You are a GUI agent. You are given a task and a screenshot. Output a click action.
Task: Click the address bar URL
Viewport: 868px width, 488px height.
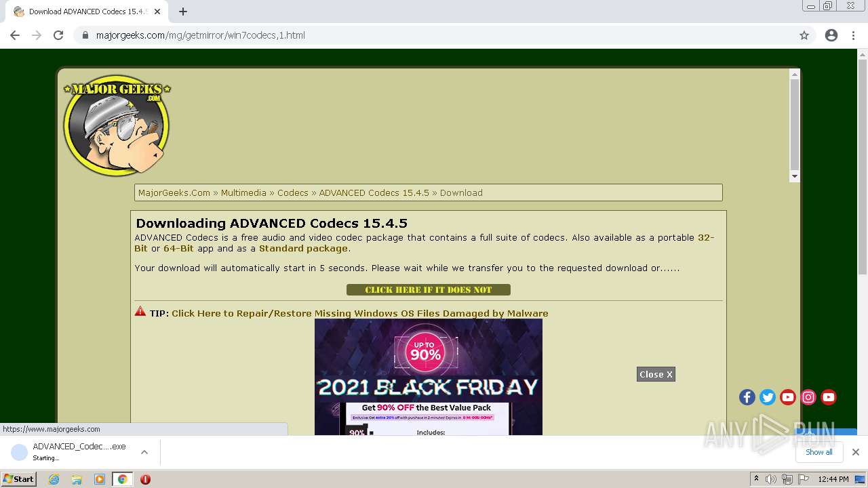200,35
